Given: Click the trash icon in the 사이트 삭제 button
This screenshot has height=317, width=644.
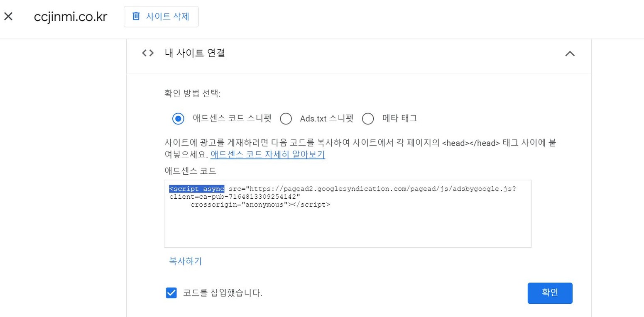Looking at the screenshot, I should point(136,16).
